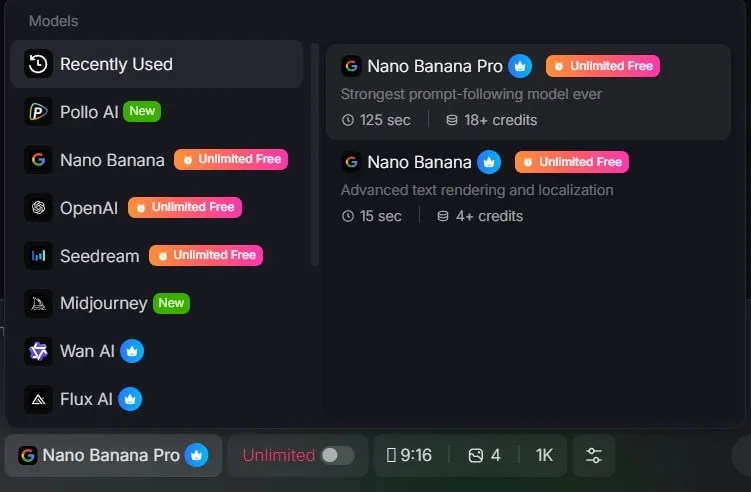Choose Nano Banana Pro model card
The image size is (751, 492).
(x=528, y=92)
